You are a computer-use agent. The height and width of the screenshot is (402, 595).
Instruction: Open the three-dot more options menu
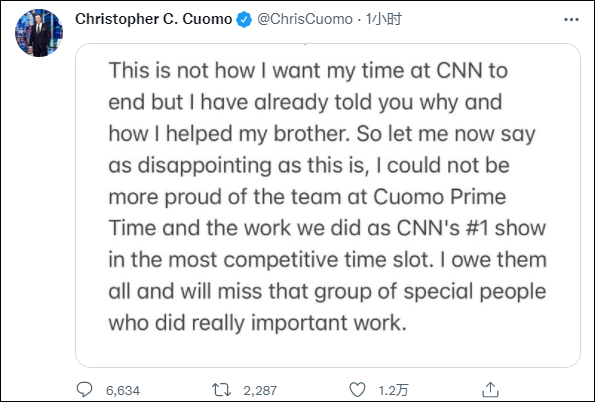(x=571, y=19)
